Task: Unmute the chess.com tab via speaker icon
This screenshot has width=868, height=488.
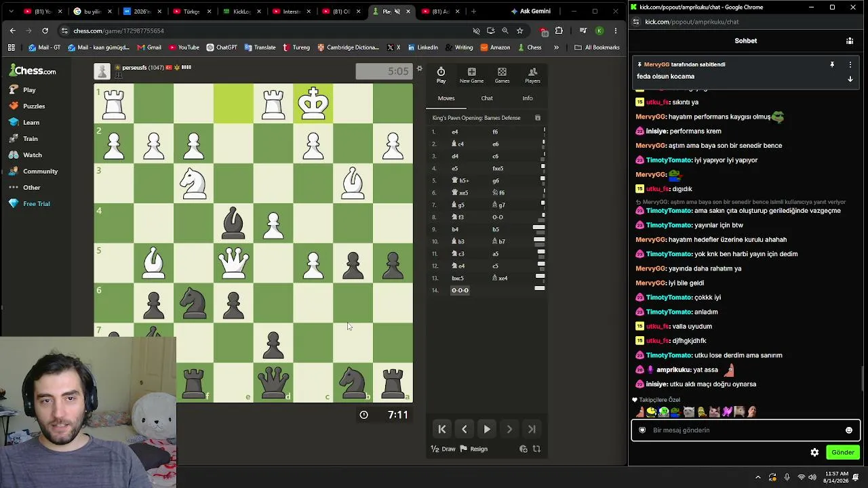Action: tap(397, 12)
